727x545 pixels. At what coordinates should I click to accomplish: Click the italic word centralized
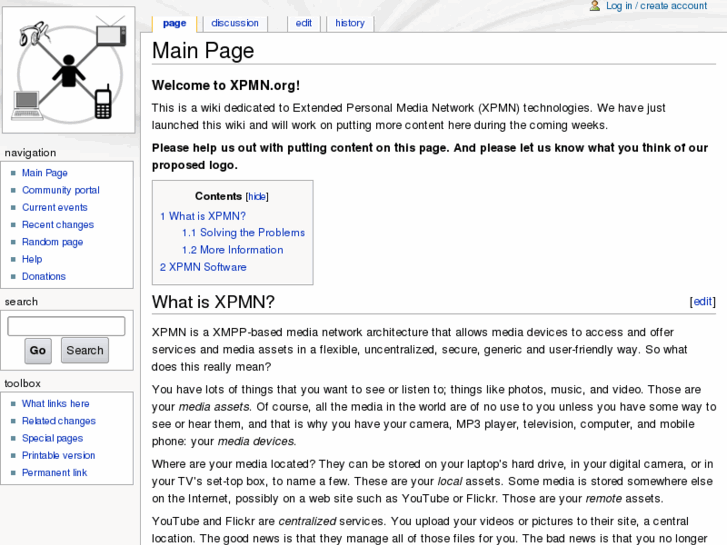(307, 521)
